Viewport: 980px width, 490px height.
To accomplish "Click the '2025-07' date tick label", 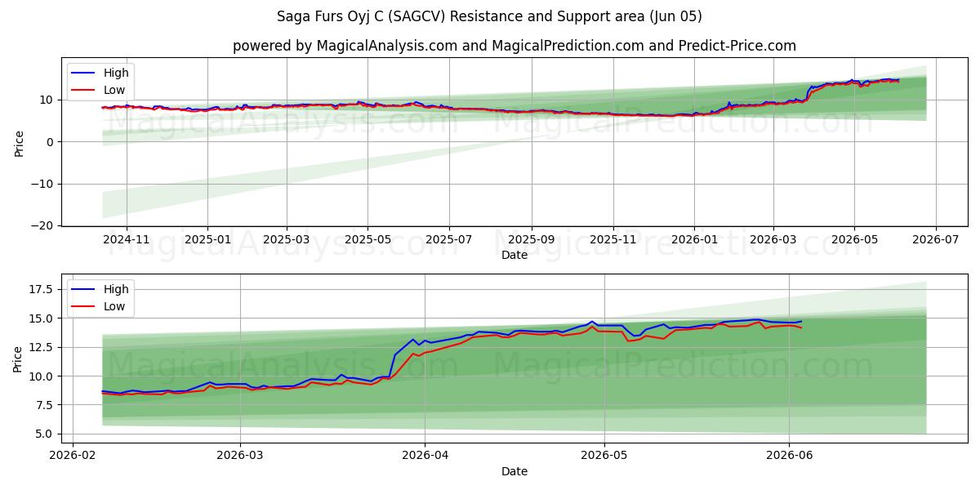I will [x=448, y=240].
